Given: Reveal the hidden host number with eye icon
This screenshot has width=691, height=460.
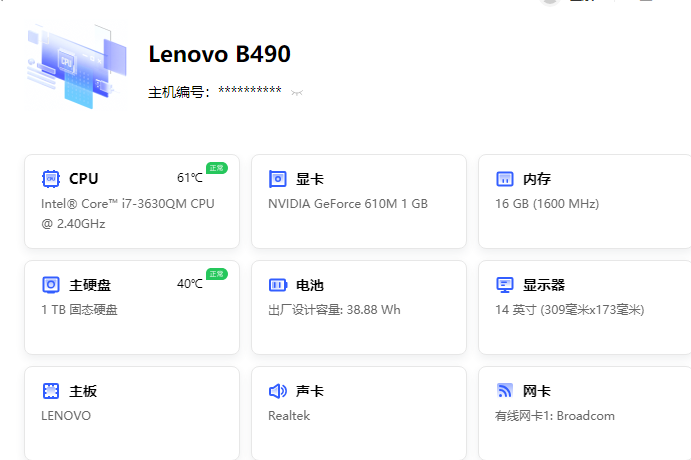Looking at the screenshot, I should (x=297, y=93).
